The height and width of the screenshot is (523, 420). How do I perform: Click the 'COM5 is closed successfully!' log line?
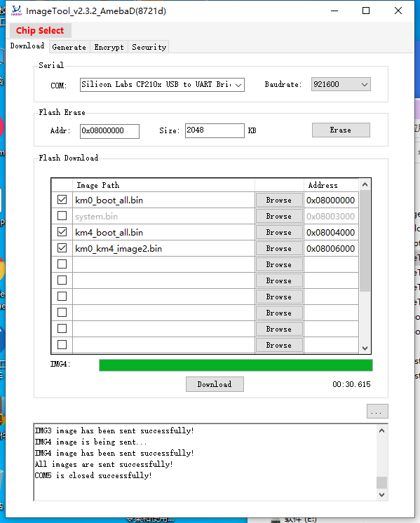[x=93, y=475]
